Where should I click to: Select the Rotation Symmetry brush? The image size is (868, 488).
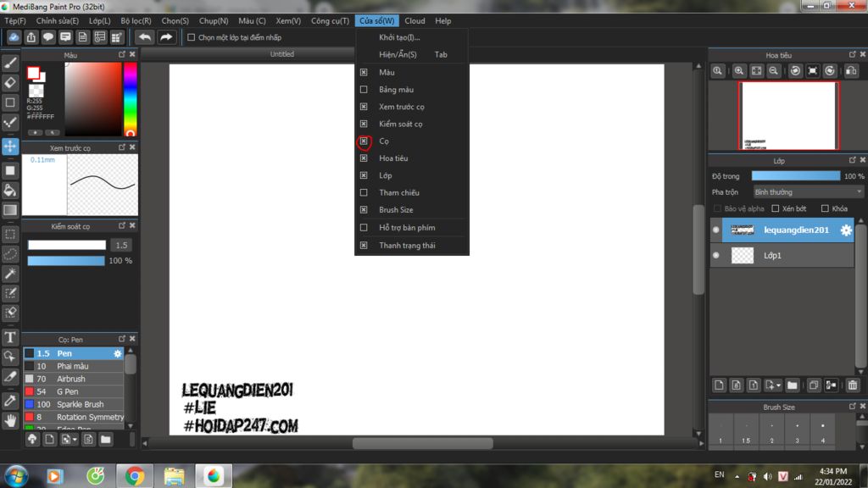pos(74,417)
